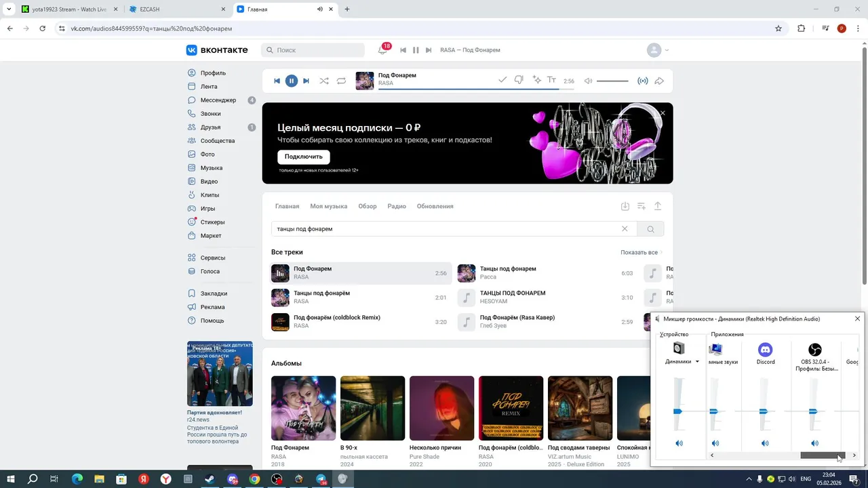Toggle broadcast audio to status
The height and width of the screenshot is (488, 868).
[x=642, y=81]
